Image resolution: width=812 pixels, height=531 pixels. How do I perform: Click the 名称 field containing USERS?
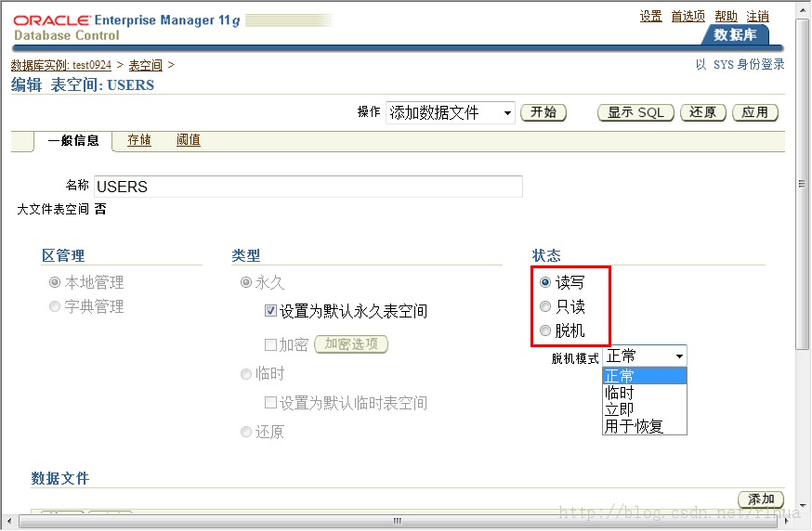click(x=308, y=187)
